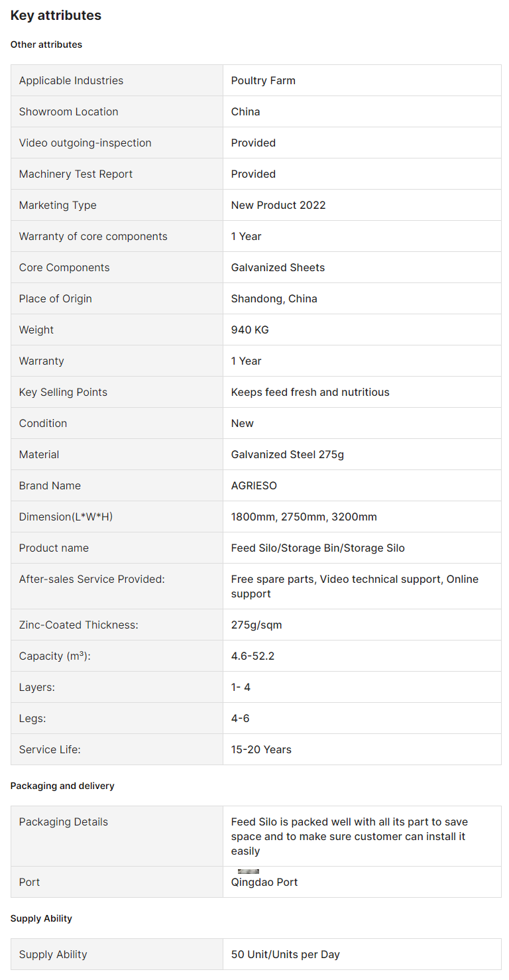The height and width of the screenshot is (980, 509).
Task: Click the Galvanized Sheets value cell
Action: [362, 267]
